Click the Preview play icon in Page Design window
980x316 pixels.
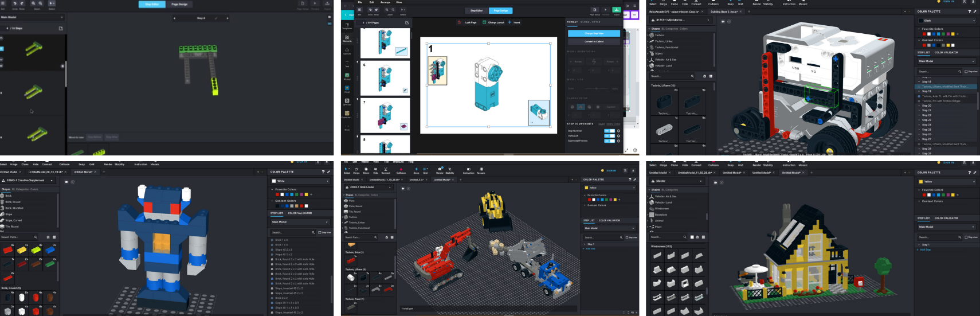point(606,10)
